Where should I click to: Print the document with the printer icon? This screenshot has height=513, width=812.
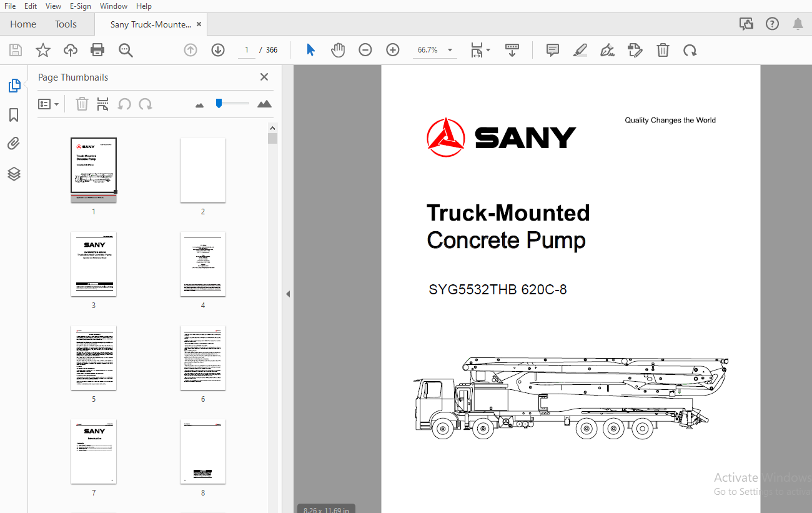97,50
